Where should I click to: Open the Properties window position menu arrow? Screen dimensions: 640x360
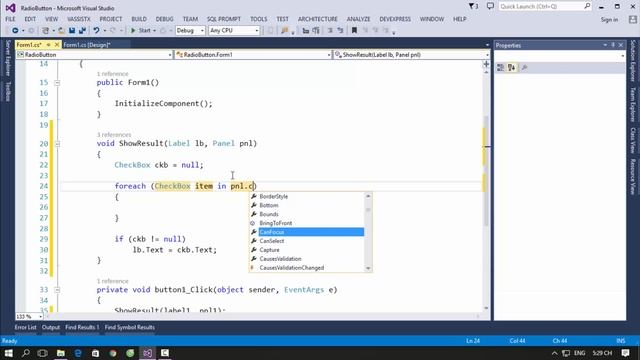click(x=605, y=45)
